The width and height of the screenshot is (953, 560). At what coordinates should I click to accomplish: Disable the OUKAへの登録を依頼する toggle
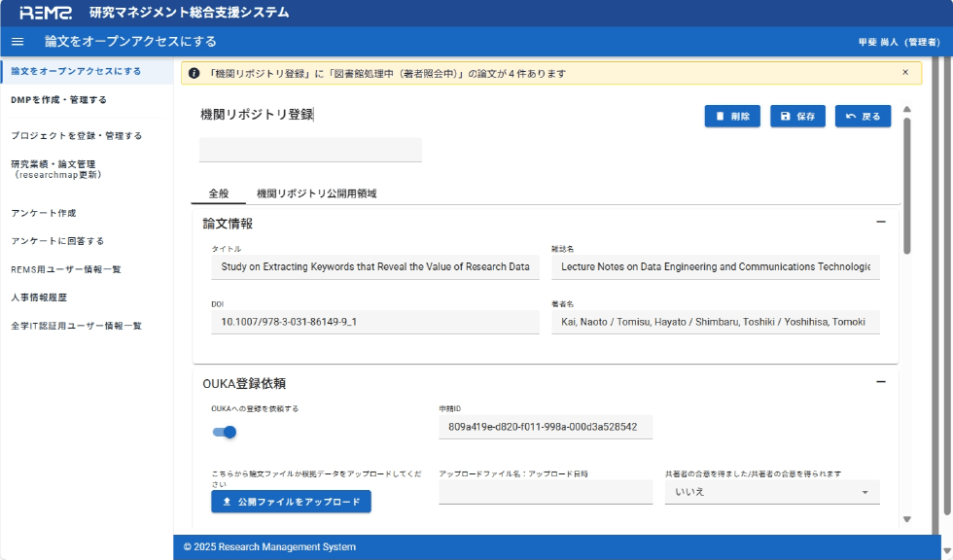point(225,433)
